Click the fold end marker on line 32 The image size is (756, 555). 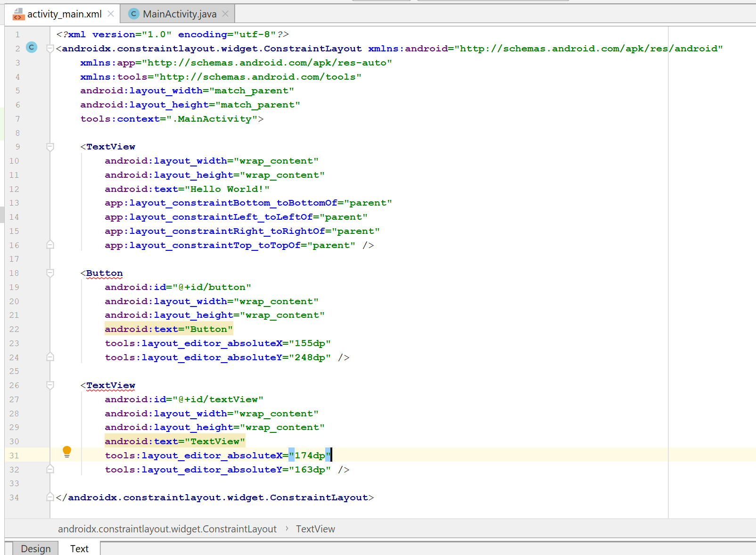tap(50, 469)
